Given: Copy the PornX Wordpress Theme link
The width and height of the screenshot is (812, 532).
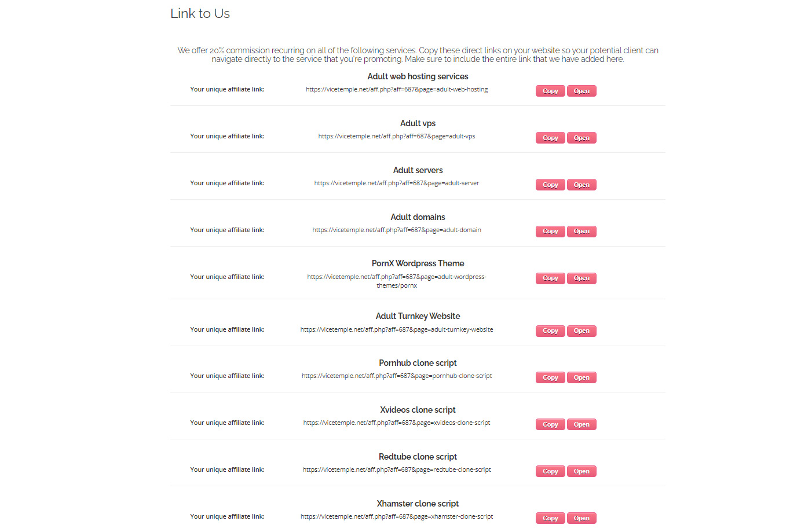Looking at the screenshot, I should pos(550,278).
